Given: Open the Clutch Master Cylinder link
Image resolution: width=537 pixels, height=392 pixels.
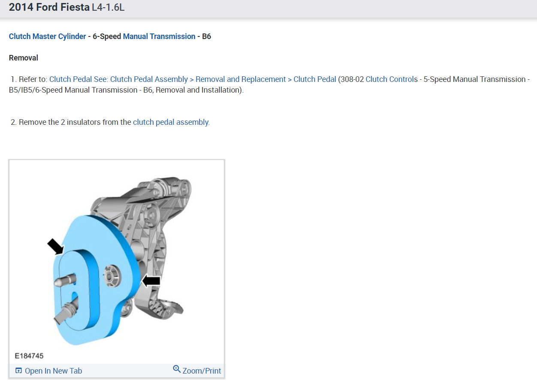Looking at the screenshot, I should click(x=47, y=36).
